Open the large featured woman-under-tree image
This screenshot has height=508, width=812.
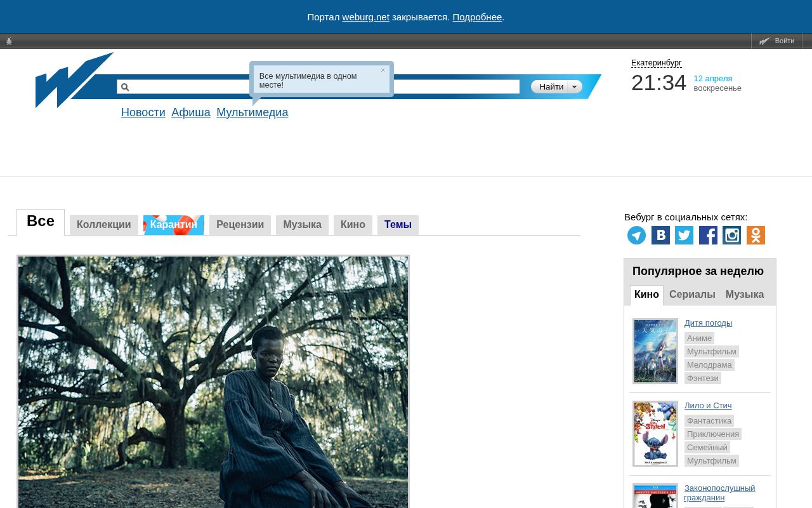[x=213, y=382]
